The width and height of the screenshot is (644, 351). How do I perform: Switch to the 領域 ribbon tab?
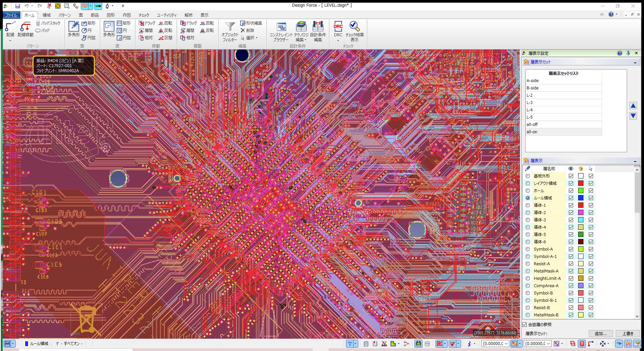(x=47, y=15)
